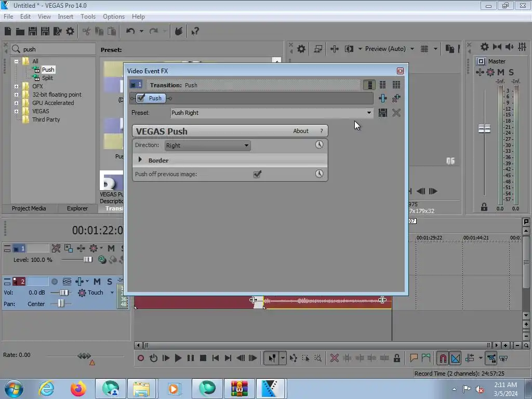Toggle Automatic Crossfades button
Viewport: 532px width, 399px height.
point(456,358)
